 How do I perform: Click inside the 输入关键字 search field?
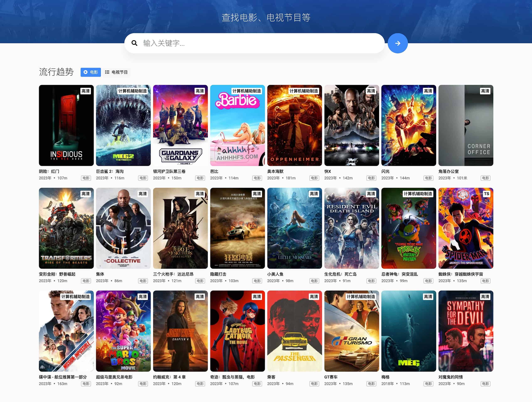coord(240,43)
